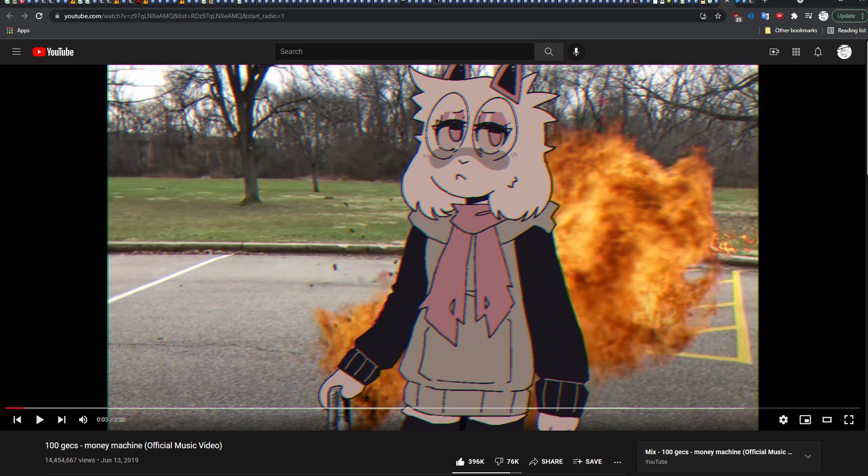Screen dimensions: 868x476
Task: Play the paused video
Action: coord(40,420)
